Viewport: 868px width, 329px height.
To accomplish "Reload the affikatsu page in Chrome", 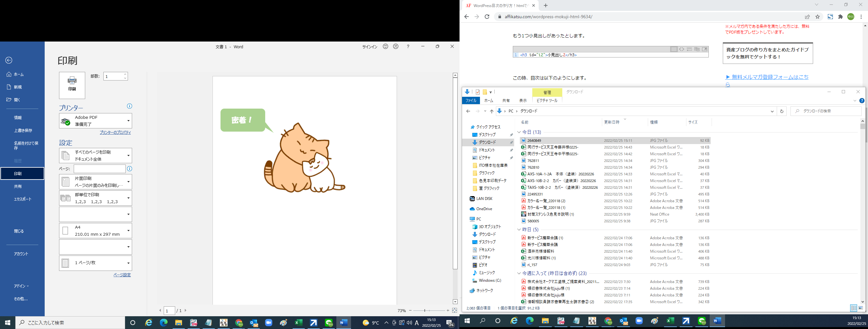I will pos(487,17).
